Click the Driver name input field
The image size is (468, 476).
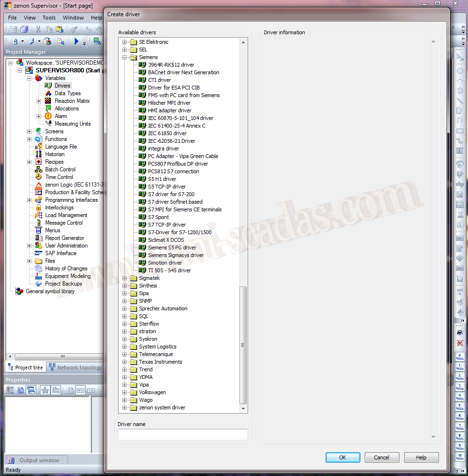pyautogui.click(x=183, y=435)
